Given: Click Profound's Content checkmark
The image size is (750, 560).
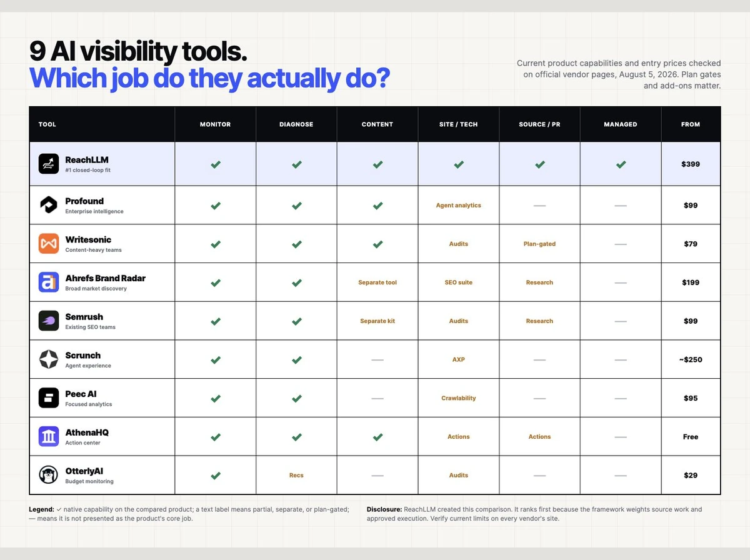Looking at the screenshot, I should (377, 206).
